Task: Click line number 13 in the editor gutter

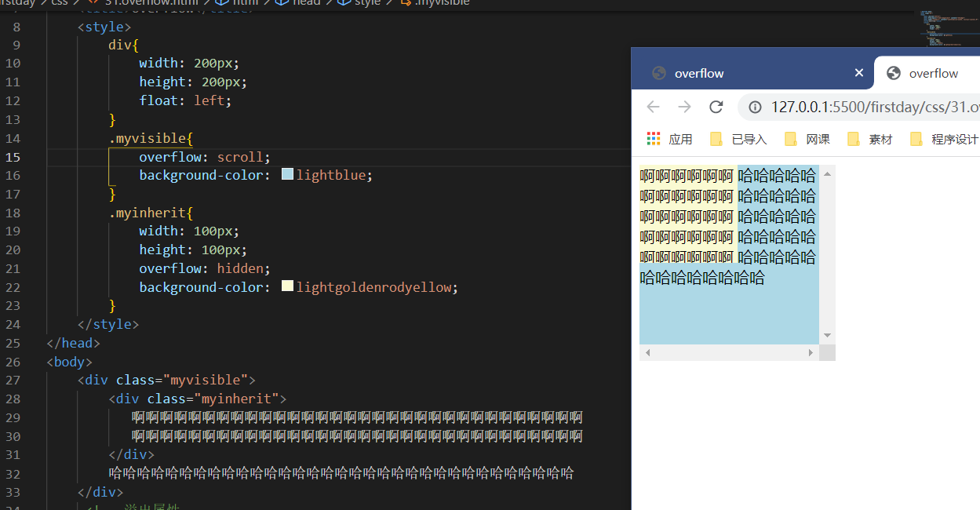Action: coord(13,119)
